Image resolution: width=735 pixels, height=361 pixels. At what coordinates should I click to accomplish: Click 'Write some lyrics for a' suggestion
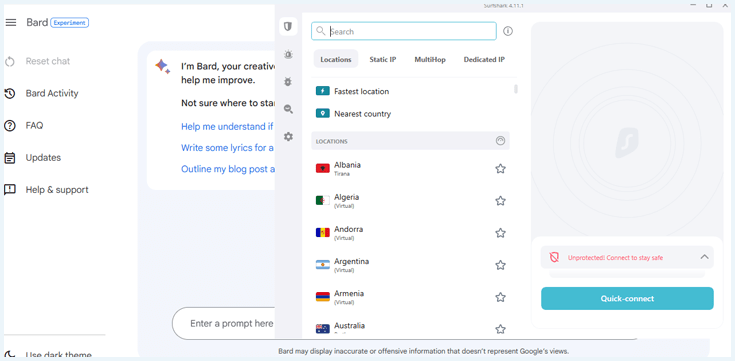point(227,148)
